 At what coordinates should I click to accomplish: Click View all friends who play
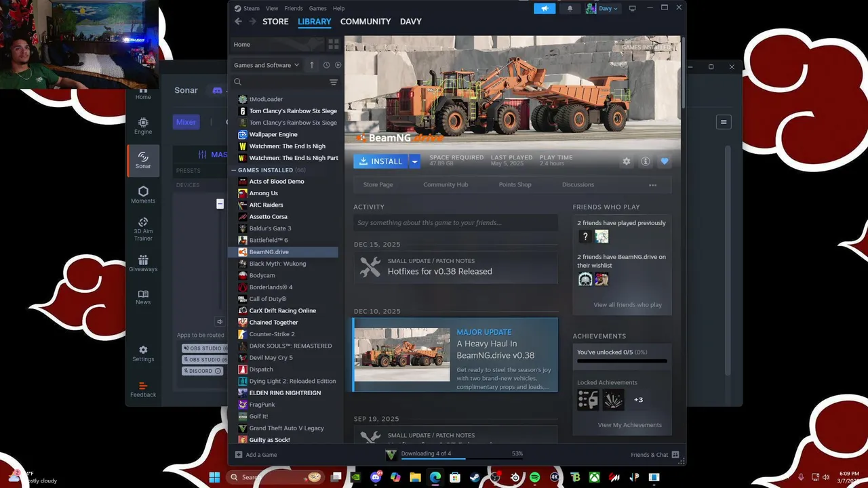point(627,305)
